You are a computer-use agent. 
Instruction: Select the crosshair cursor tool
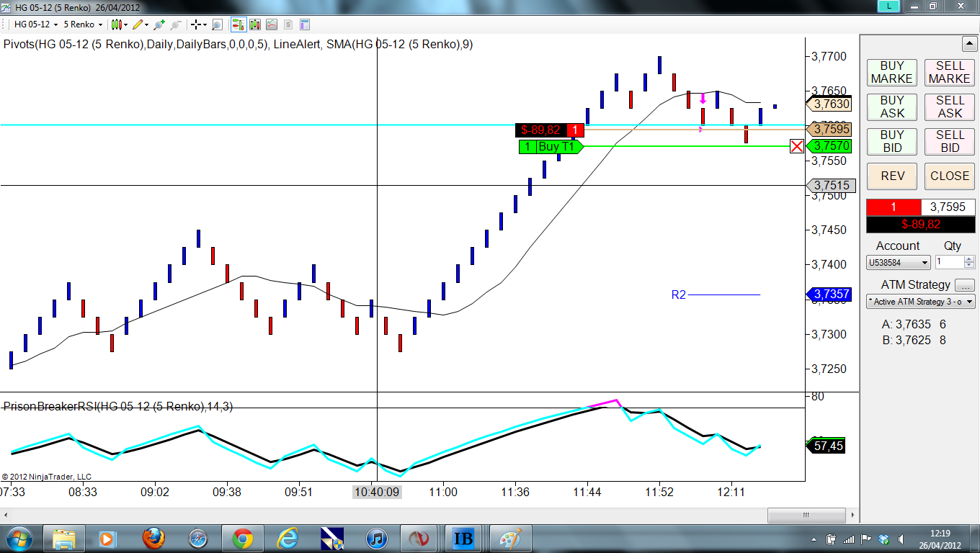pos(195,24)
